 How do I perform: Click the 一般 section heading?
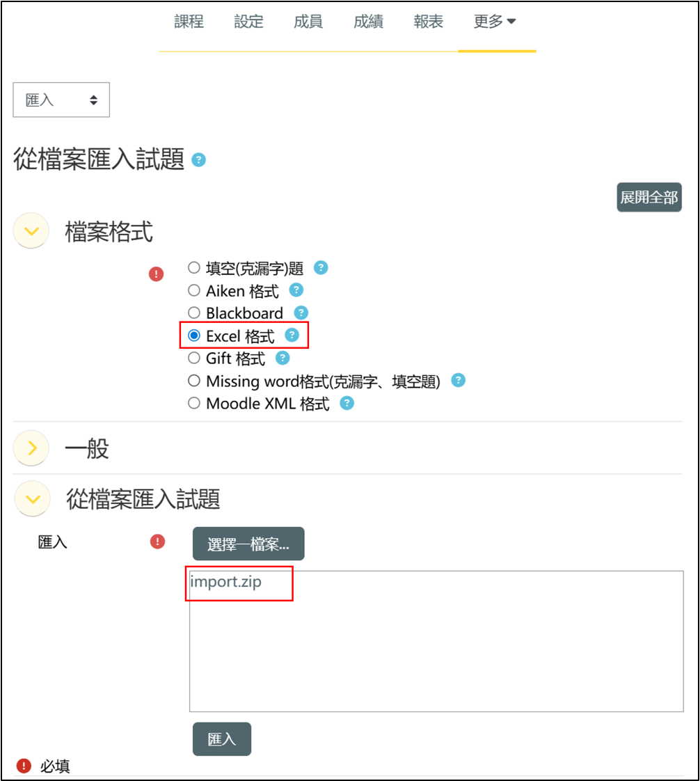(x=86, y=448)
